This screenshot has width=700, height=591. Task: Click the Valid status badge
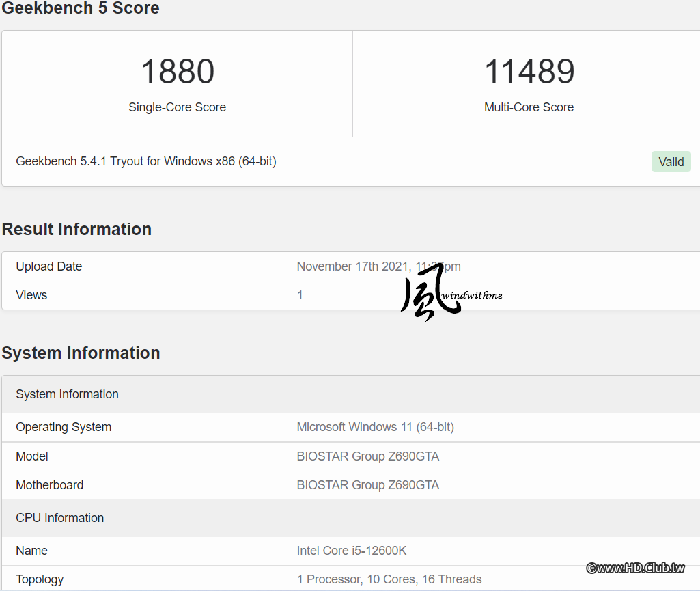tap(671, 162)
